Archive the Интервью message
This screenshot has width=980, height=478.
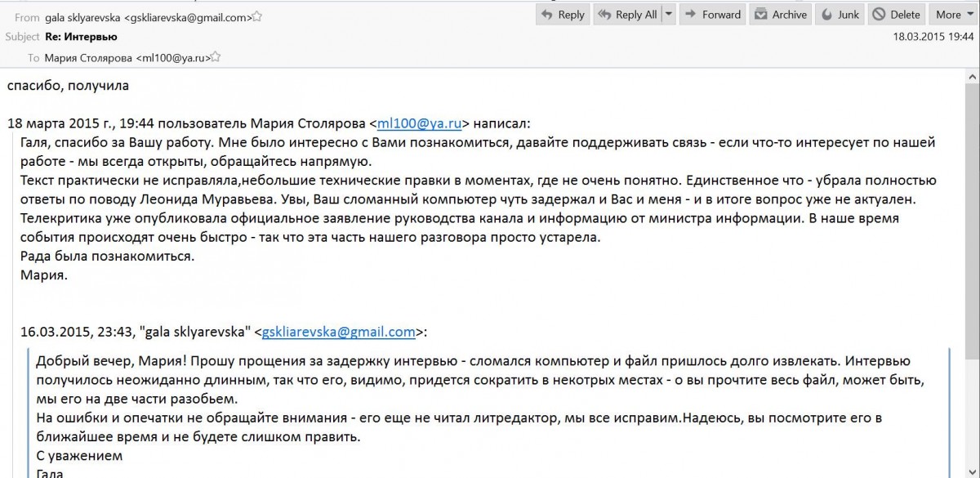coord(780,15)
